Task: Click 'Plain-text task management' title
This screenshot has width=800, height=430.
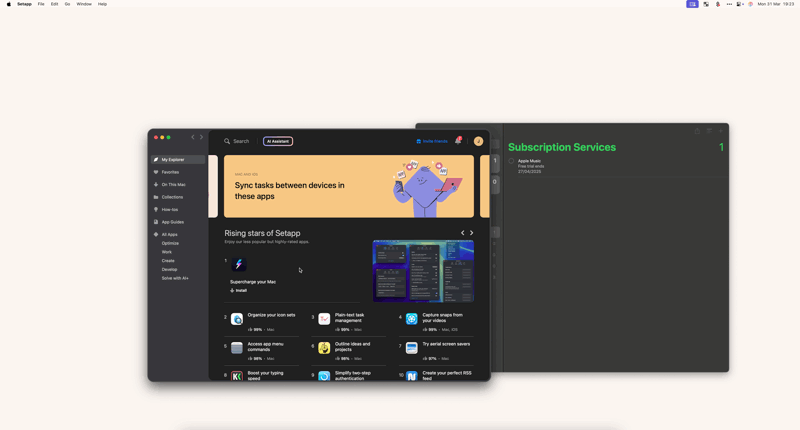Action: click(x=349, y=318)
